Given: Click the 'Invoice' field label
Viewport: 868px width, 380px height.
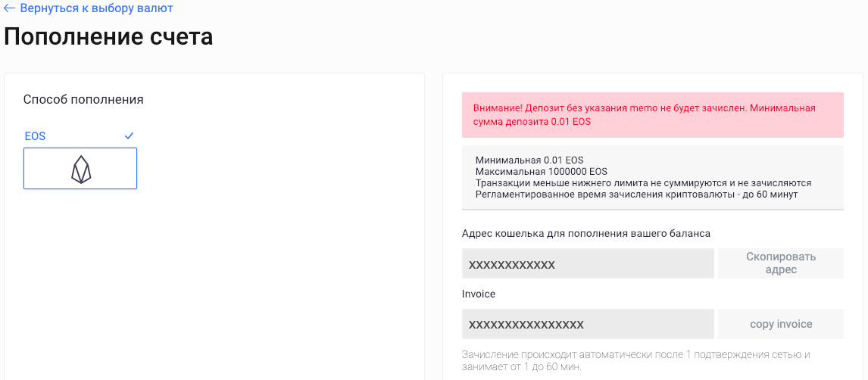Looking at the screenshot, I should pyautogui.click(x=478, y=294).
